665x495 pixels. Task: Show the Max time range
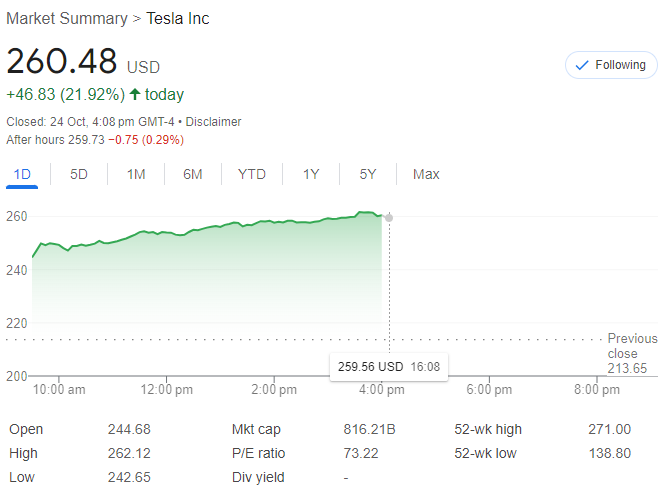[x=426, y=174]
